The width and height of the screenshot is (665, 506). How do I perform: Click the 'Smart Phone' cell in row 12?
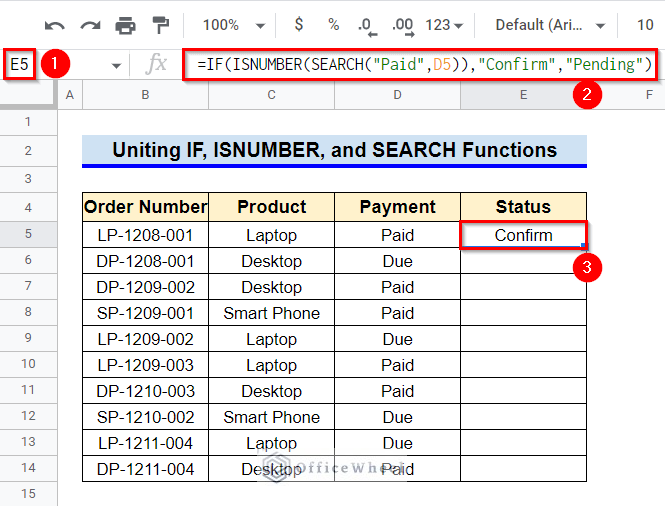(x=271, y=417)
